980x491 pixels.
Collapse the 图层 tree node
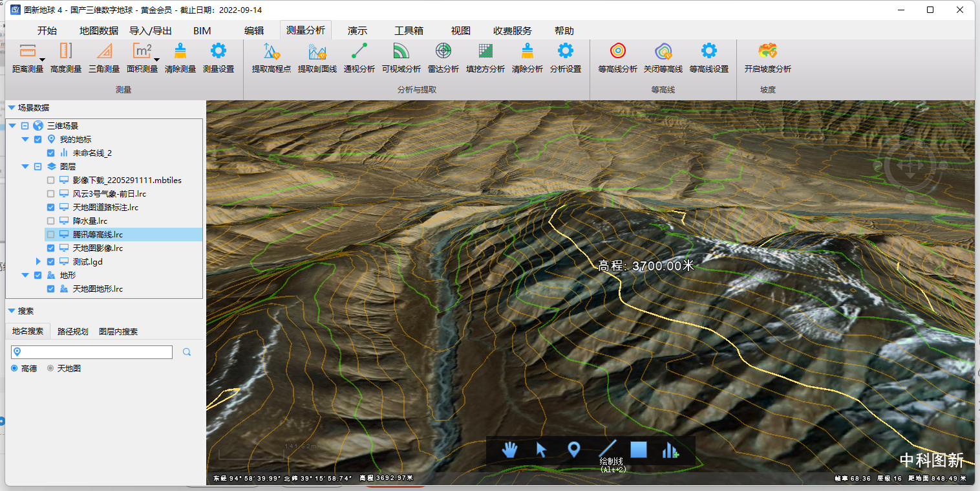click(x=25, y=166)
